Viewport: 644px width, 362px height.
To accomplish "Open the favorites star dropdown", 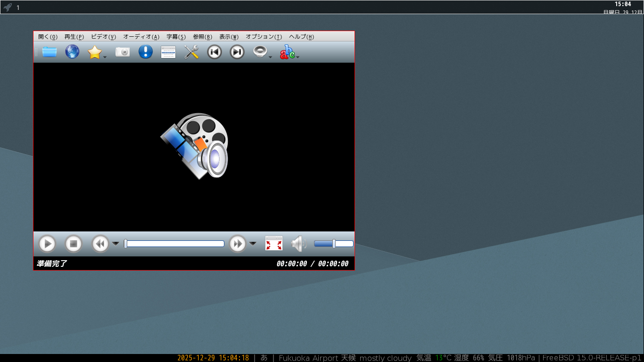I will 106,57.
